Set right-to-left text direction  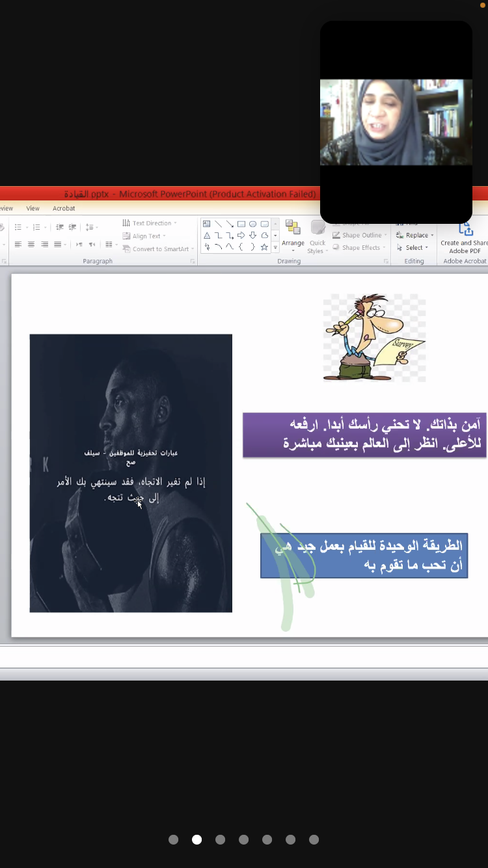coord(92,245)
